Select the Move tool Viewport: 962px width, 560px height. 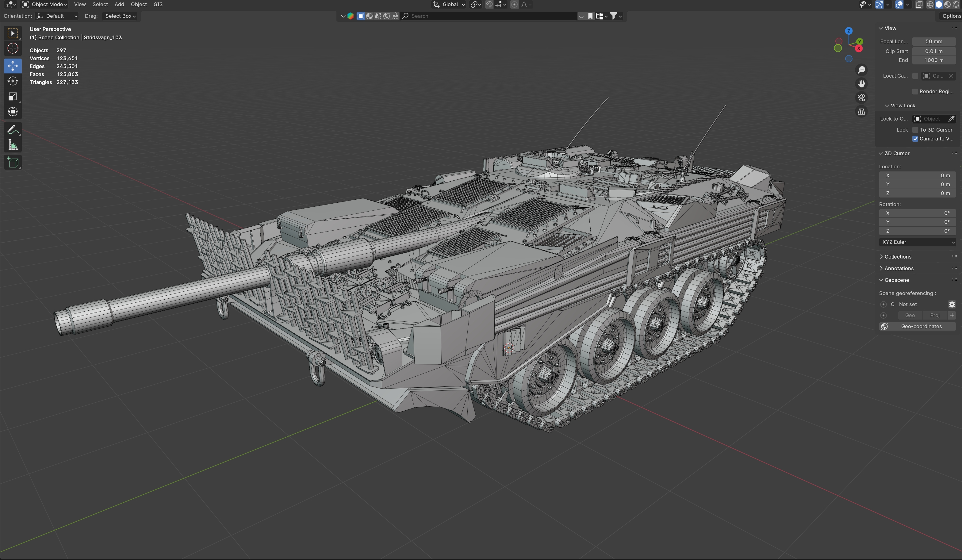pos(13,66)
